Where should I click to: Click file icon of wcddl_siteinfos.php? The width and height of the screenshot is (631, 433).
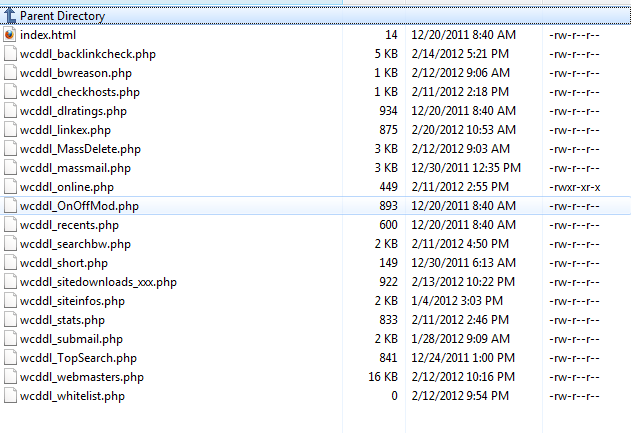(x=10, y=301)
